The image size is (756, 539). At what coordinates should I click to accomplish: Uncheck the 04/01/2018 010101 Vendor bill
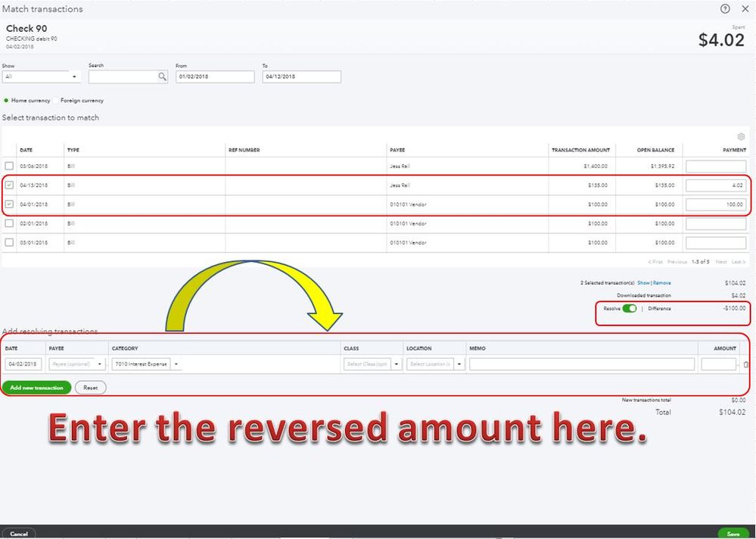coord(9,204)
